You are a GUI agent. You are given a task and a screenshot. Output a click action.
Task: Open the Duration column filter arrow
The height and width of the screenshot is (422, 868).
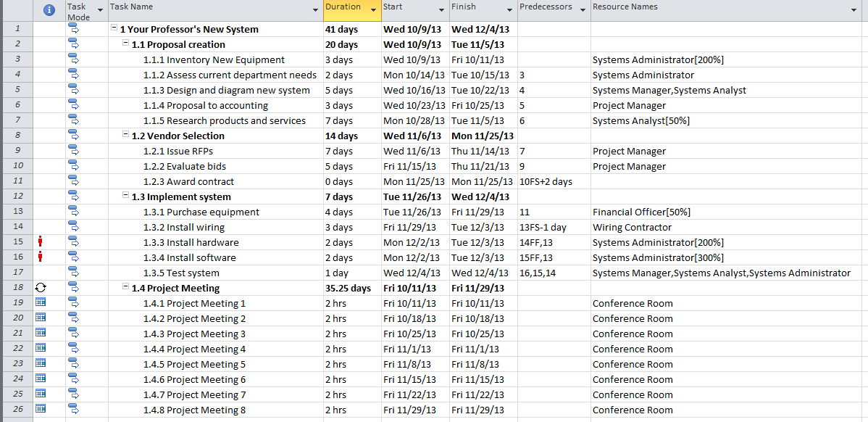(373, 10)
